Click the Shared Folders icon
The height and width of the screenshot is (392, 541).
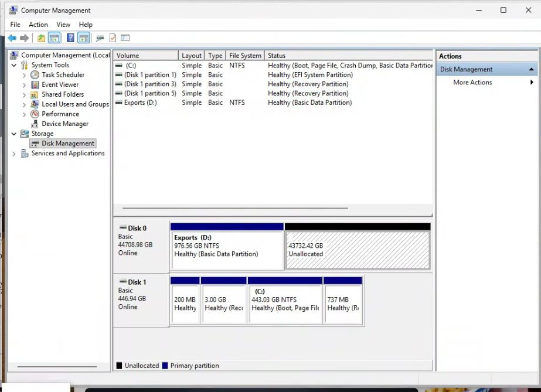click(x=35, y=94)
